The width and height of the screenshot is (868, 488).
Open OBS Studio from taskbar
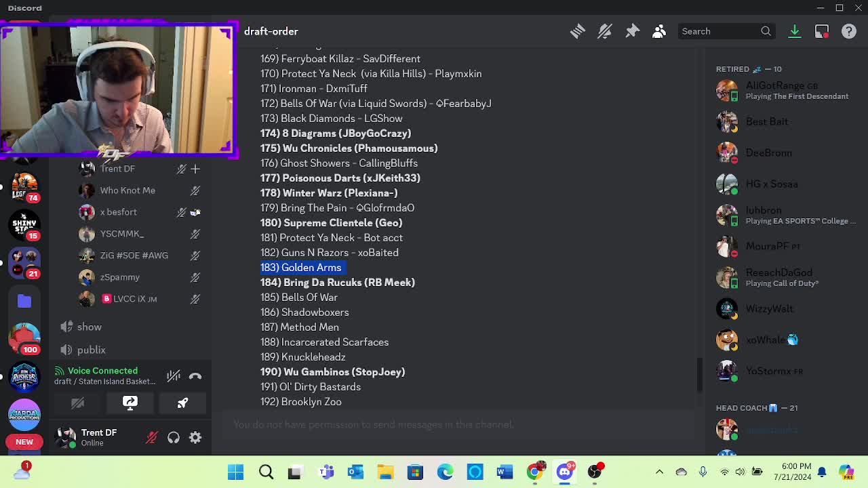pos(595,472)
